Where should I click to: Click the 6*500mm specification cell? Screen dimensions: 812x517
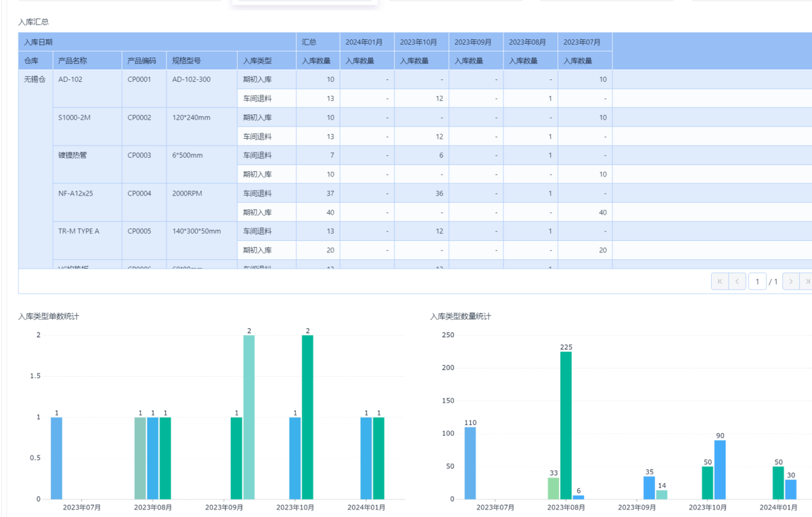(x=202, y=164)
